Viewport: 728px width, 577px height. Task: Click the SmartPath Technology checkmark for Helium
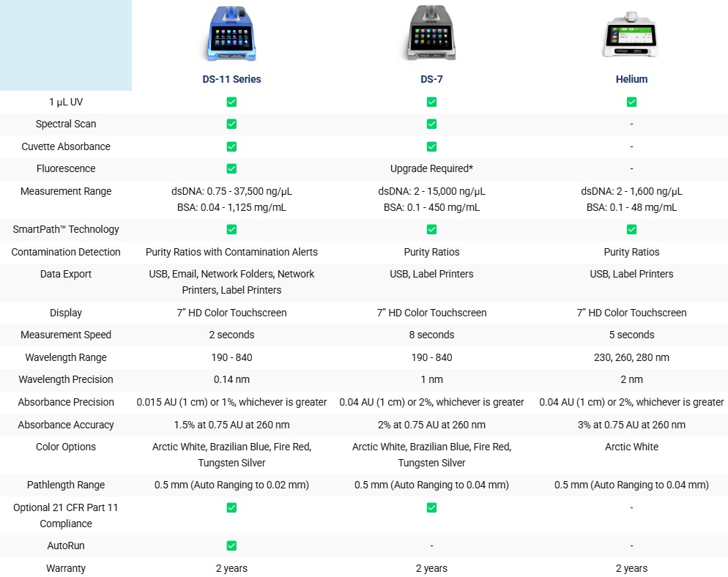(x=631, y=229)
